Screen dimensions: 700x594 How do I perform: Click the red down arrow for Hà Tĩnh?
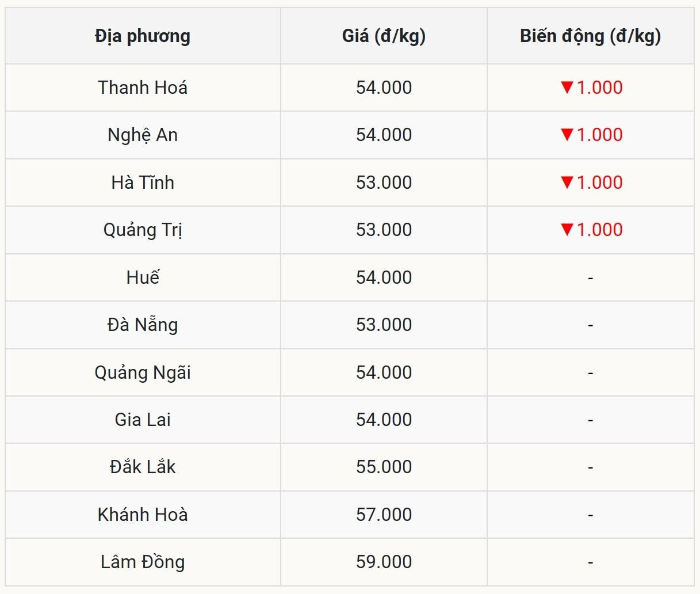point(567,182)
